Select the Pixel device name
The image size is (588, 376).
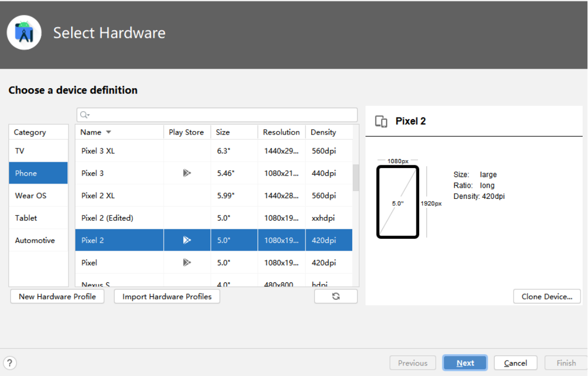[89, 263]
